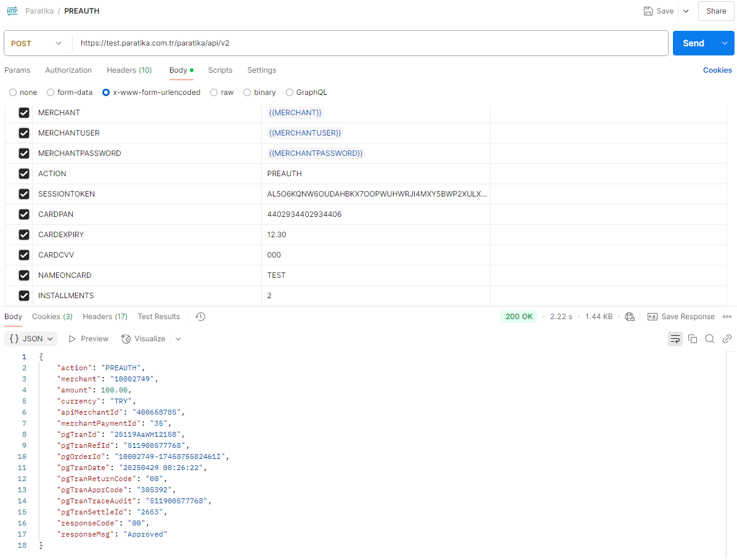Open the response more options ellipsis
This screenshot has height=560, width=737.
[727, 317]
